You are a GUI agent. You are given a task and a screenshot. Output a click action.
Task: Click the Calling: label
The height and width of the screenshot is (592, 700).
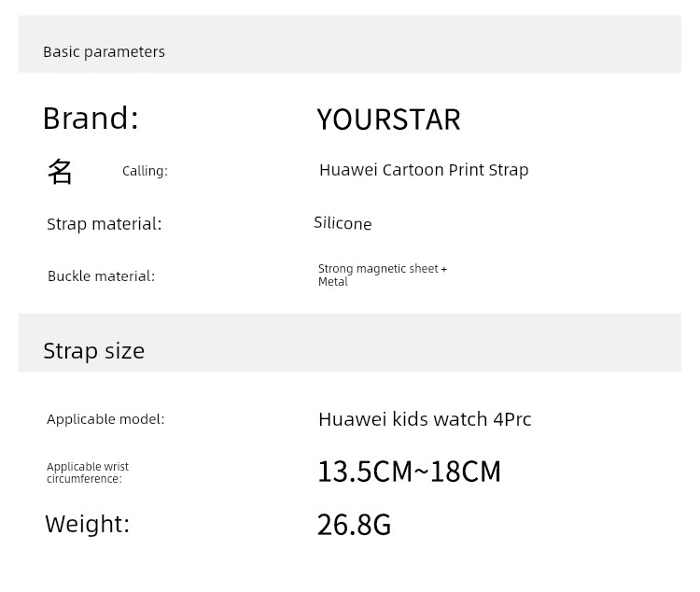pos(145,171)
